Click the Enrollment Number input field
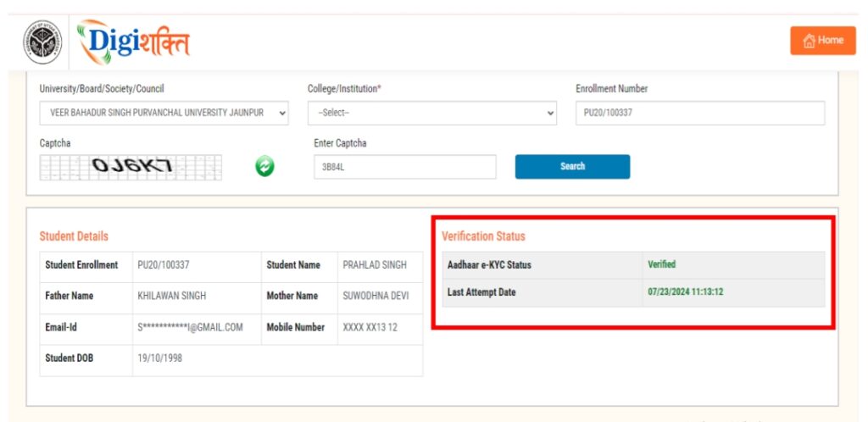Image resolution: width=868 pixels, height=422 pixels. [x=699, y=113]
